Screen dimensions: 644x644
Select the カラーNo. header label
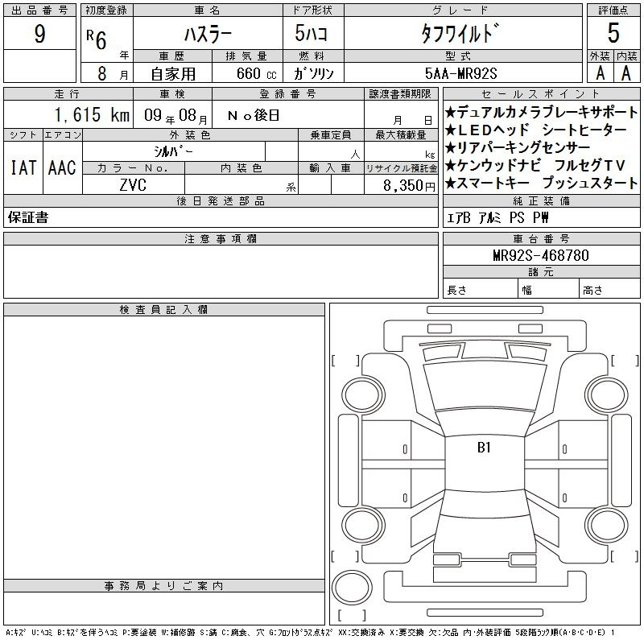click(133, 168)
